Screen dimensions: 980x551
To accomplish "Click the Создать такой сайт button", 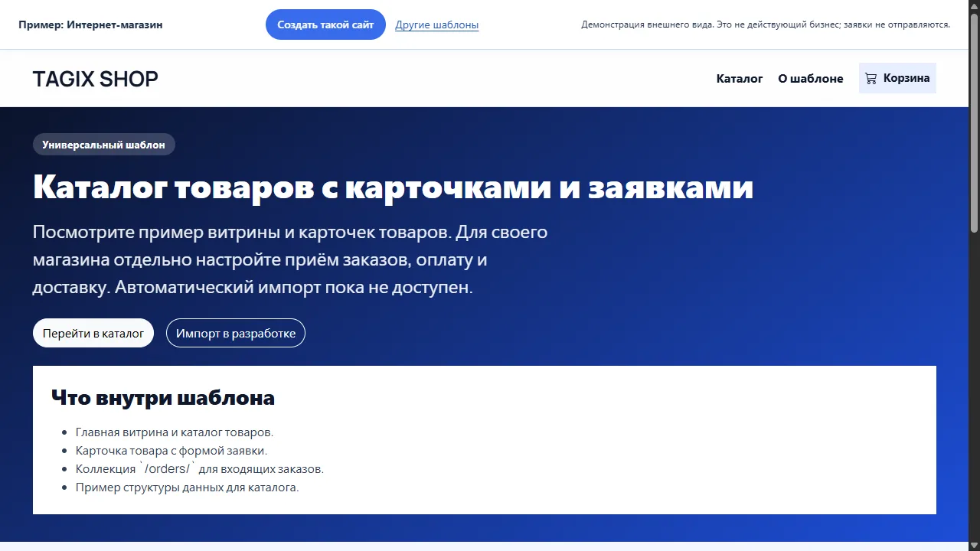I will coord(325,24).
